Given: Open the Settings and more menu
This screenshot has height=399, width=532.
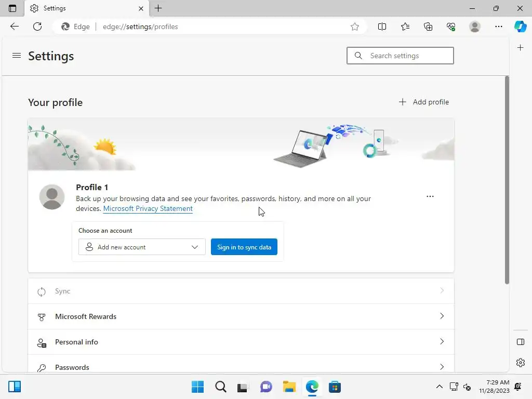Looking at the screenshot, I should click(498, 26).
